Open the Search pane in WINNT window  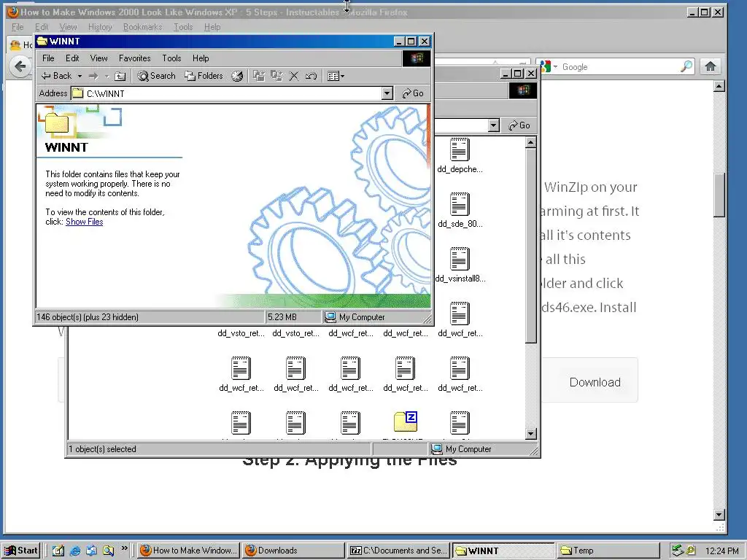pos(157,76)
